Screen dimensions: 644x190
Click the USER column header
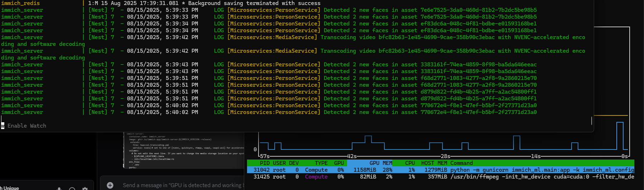pos(279,163)
